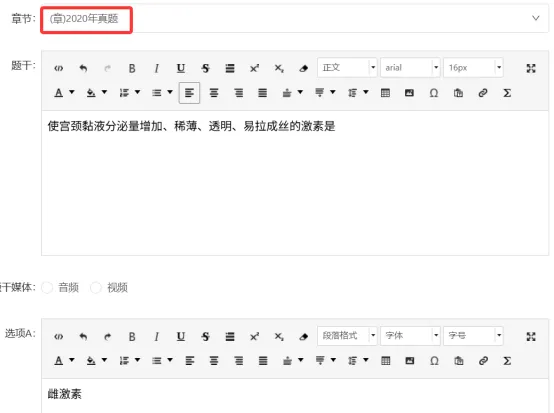Image resolution: width=554 pixels, height=413 pixels.
Task: Click into the 题干 question text area
Action: pyautogui.click(x=295, y=183)
